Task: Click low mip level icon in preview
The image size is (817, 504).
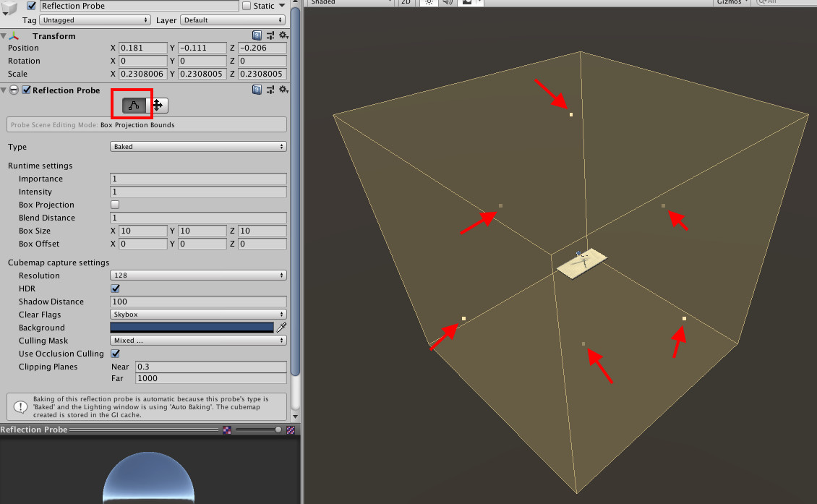Action: [227, 430]
